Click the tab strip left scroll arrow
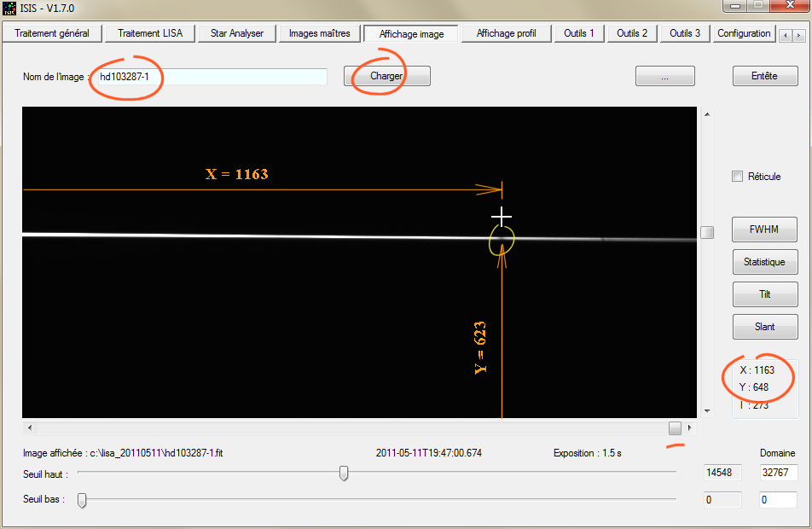Image resolution: width=812 pixels, height=529 pixels. coord(786,36)
